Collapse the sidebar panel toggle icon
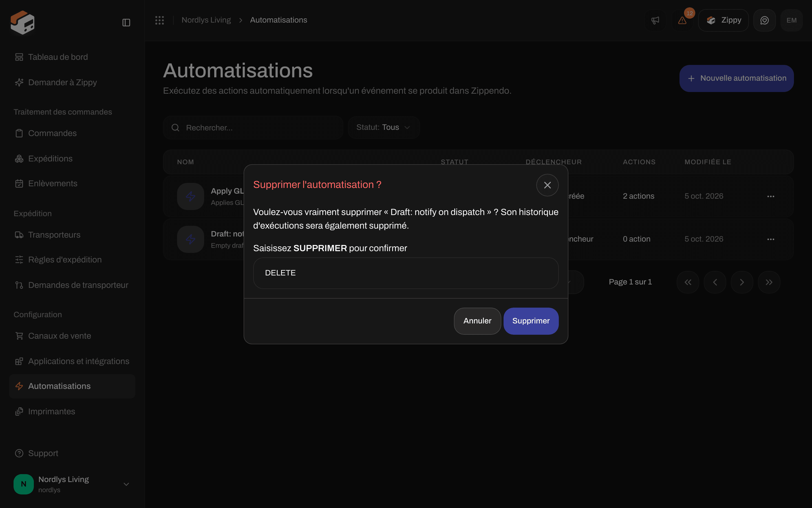This screenshot has height=508, width=812. tap(126, 23)
